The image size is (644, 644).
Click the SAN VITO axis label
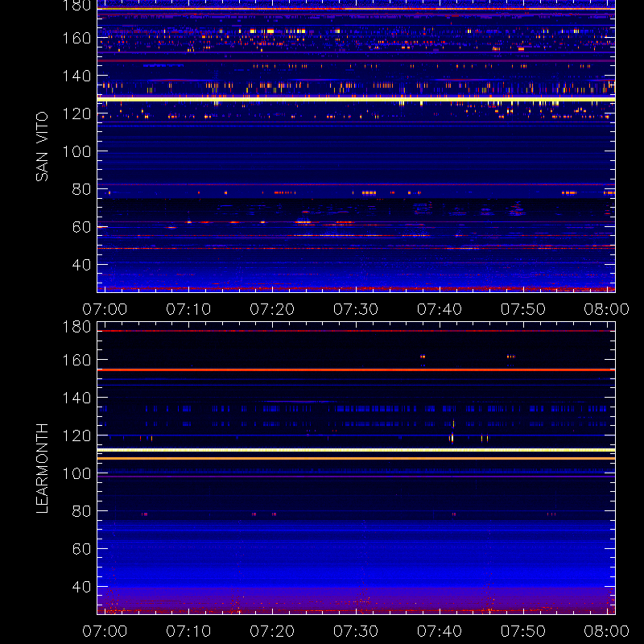42,147
